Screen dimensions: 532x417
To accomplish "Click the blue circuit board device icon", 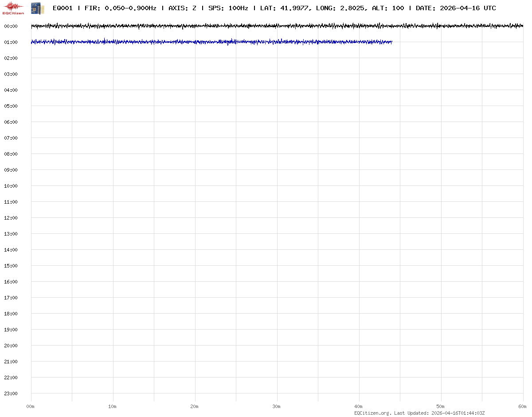I will pyautogui.click(x=37, y=8).
